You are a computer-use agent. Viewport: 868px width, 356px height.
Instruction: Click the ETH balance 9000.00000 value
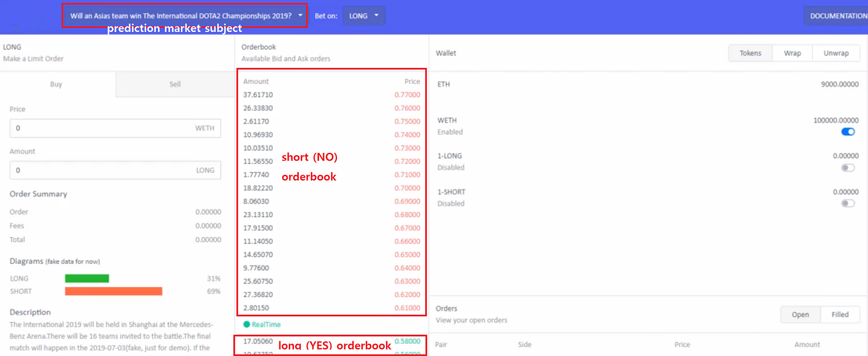click(840, 84)
